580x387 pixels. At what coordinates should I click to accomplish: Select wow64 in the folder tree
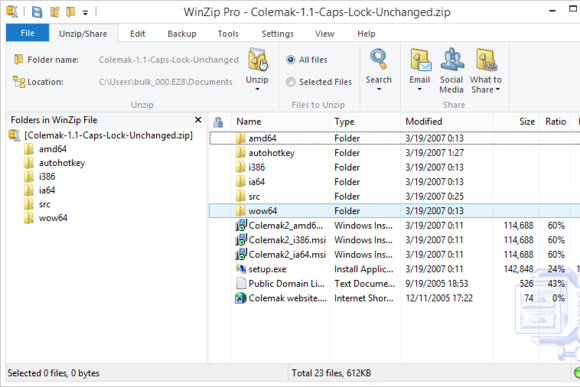coord(53,218)
